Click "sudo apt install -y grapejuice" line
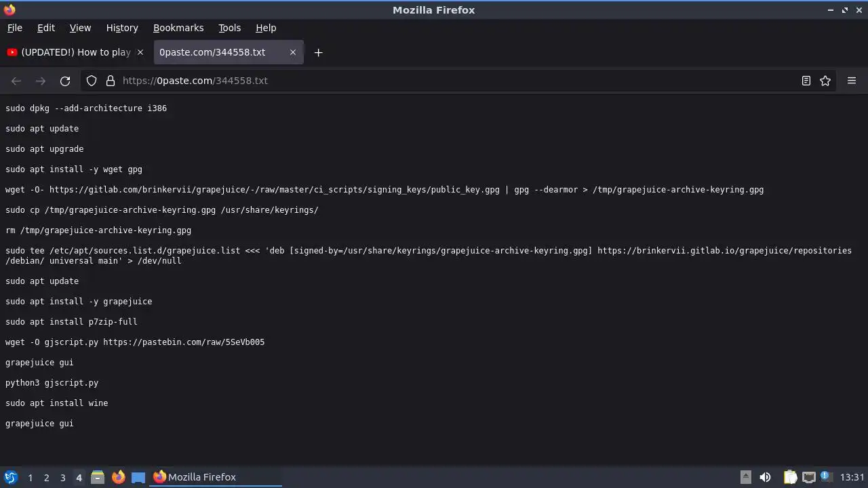The image size is (868, 488). [79, 302]
